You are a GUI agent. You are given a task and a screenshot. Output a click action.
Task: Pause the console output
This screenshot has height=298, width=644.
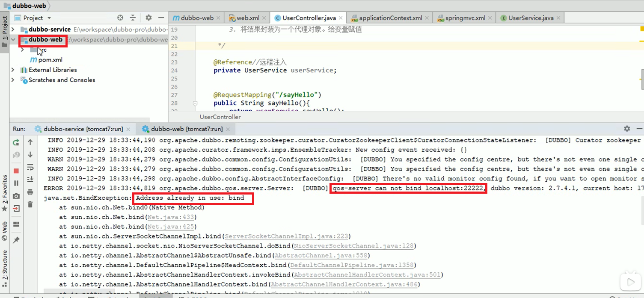coord(16,183)
